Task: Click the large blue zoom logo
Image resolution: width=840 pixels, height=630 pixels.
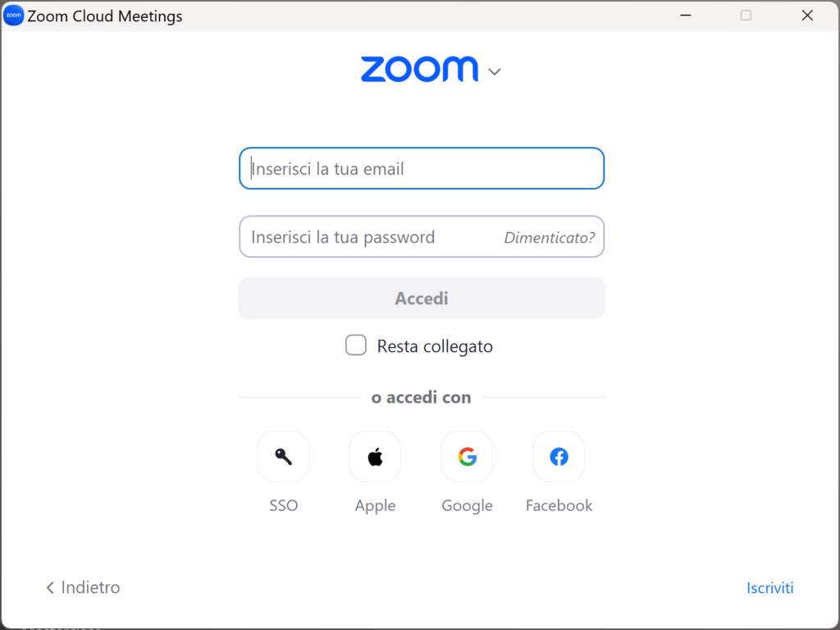Action: 419,69
